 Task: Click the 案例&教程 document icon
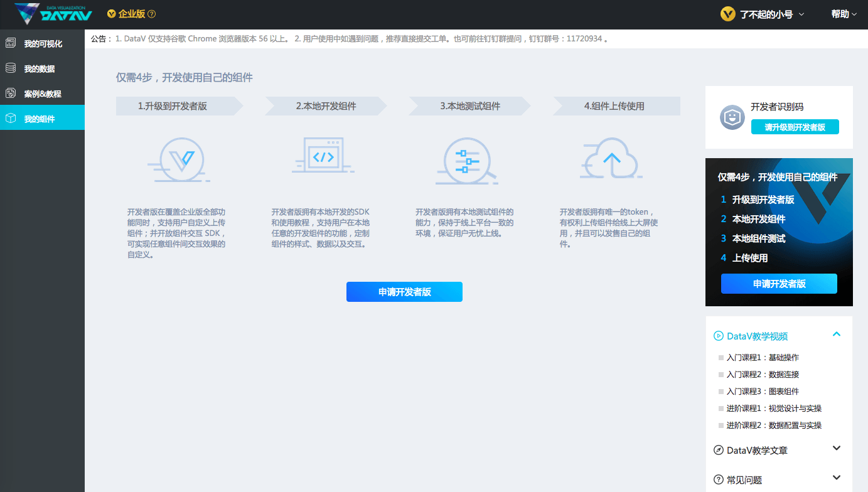click(x=11, y=93)
